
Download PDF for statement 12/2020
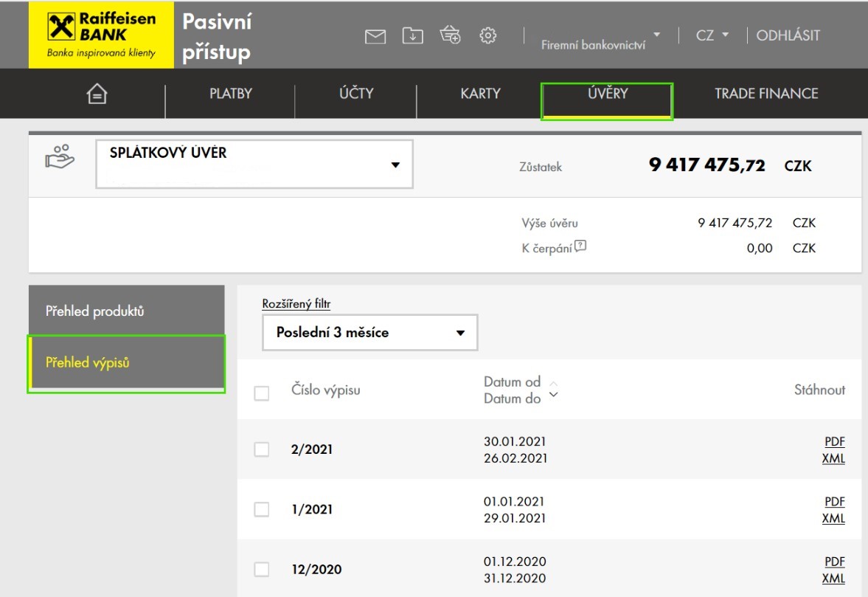pos(835,562)
